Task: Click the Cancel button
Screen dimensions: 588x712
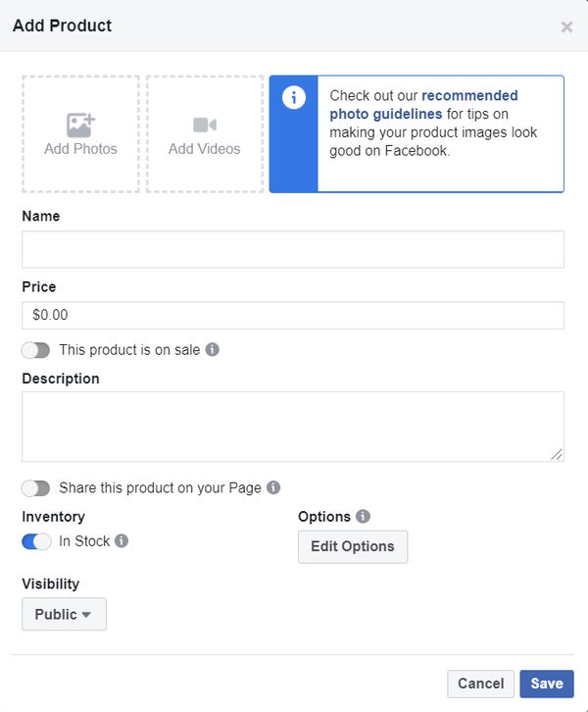Action: pos(480,684)
